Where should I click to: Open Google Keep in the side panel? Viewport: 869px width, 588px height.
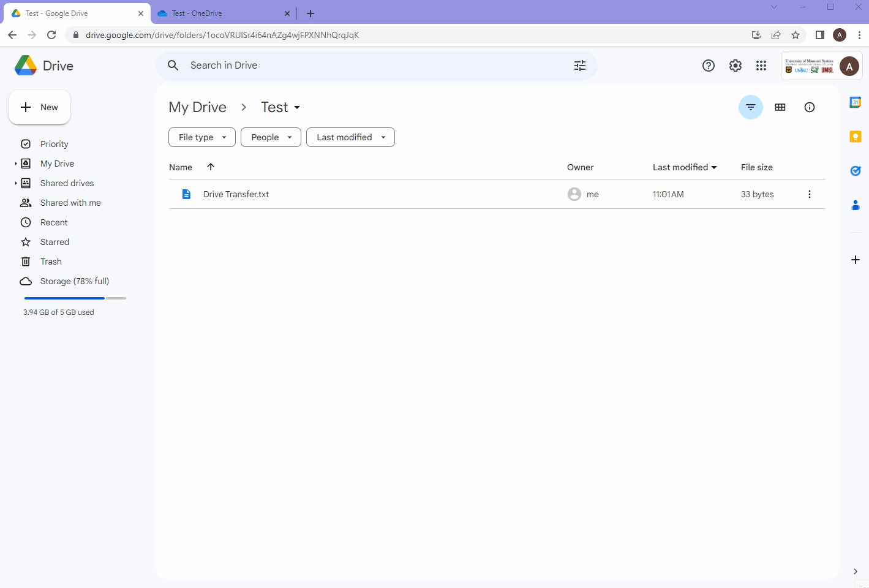855,137
